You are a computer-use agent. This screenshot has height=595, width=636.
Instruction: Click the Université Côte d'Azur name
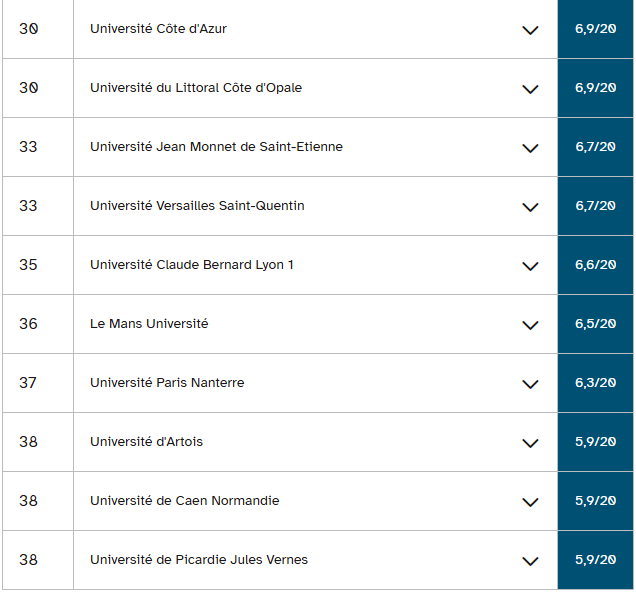pos(158,29)
